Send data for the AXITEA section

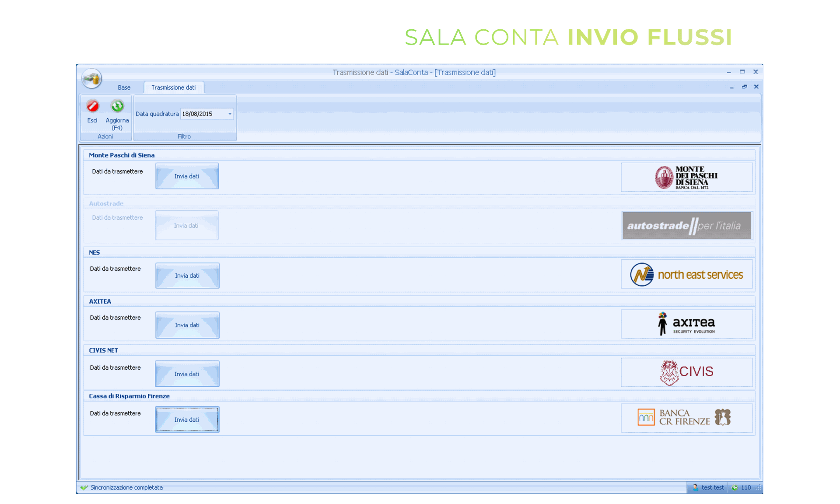pos(187,325)
